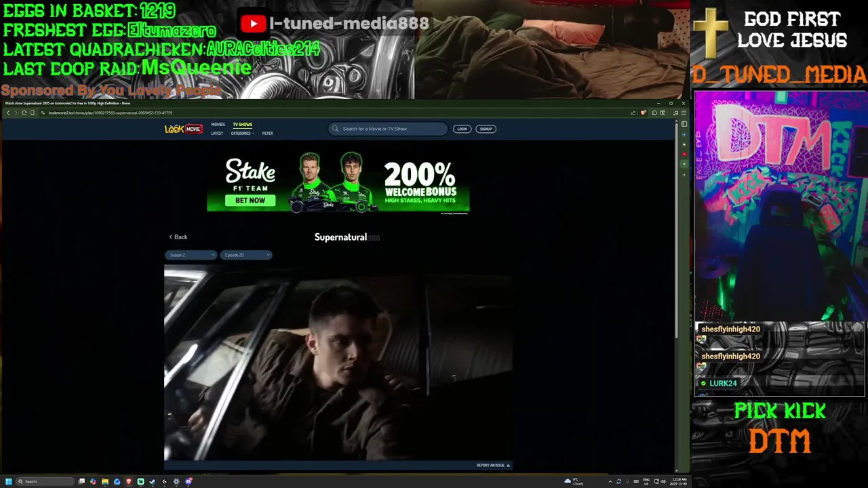Open the TV Shows nav item
The width and height of the screenshot is (868, 488).
(x=242, y=125)
